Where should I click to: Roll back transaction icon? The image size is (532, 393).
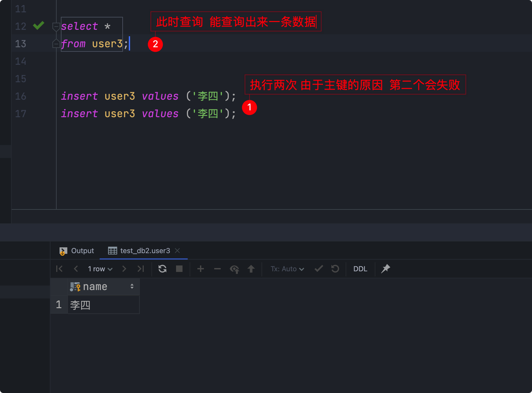(x=335, y=269)
